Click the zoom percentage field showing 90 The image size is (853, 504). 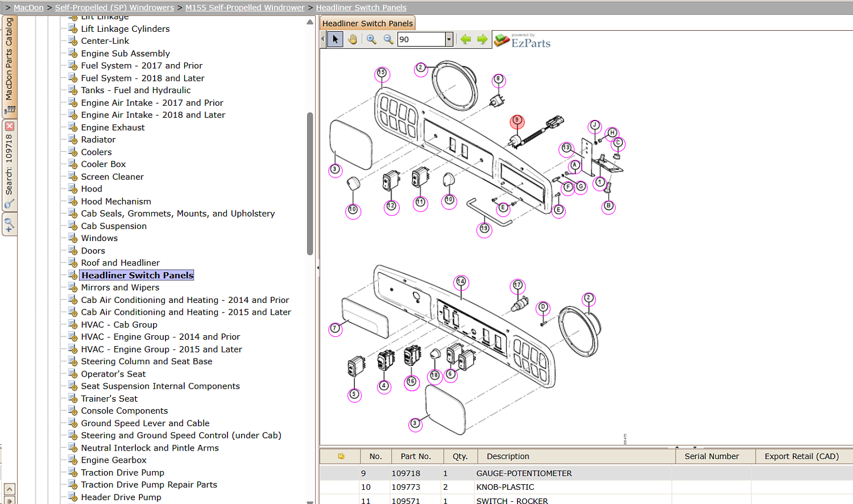click(x=421, y=39)
